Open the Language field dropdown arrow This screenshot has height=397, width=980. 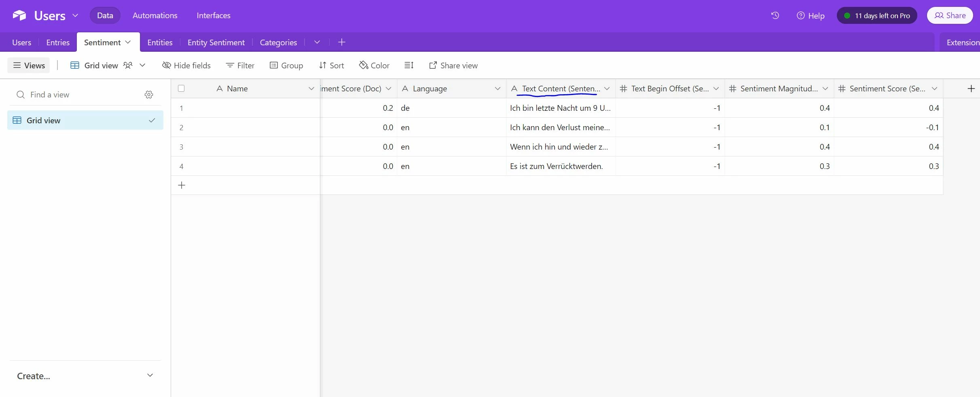tap(497, 89)
